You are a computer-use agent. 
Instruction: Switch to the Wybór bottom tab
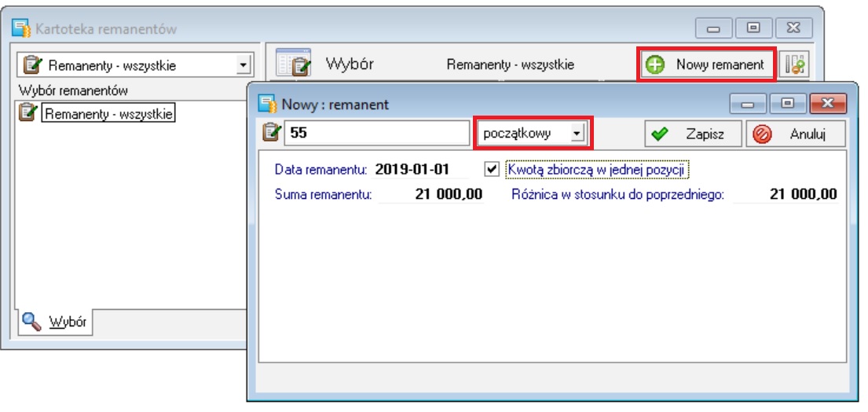(55, 322)
